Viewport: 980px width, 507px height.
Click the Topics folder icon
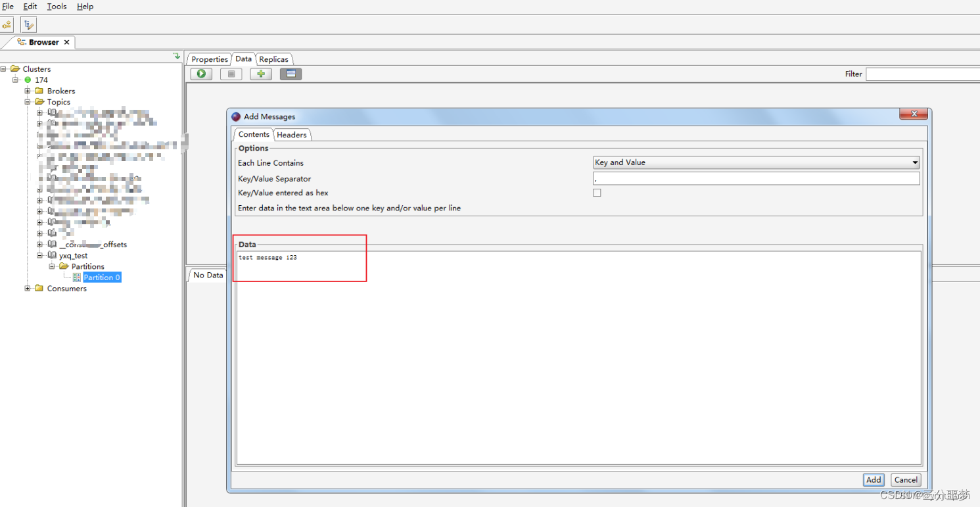[39, 102]
